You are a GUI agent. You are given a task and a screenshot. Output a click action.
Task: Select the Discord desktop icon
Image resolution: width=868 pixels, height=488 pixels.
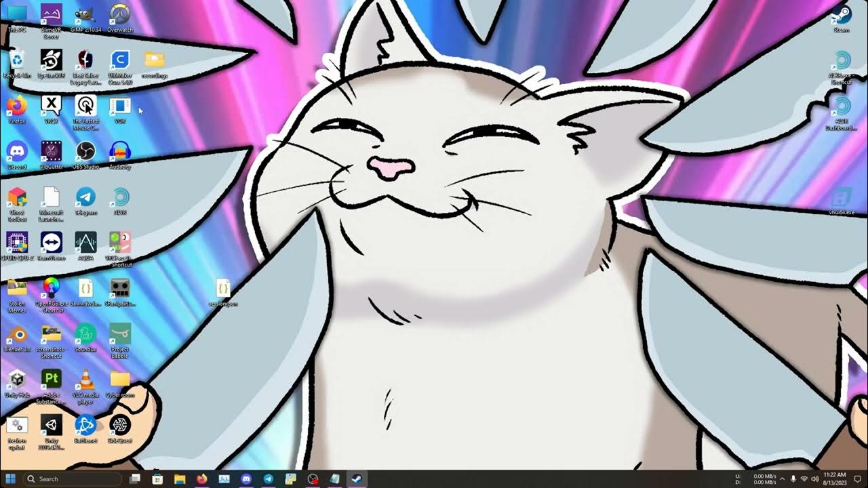(17, 155)
